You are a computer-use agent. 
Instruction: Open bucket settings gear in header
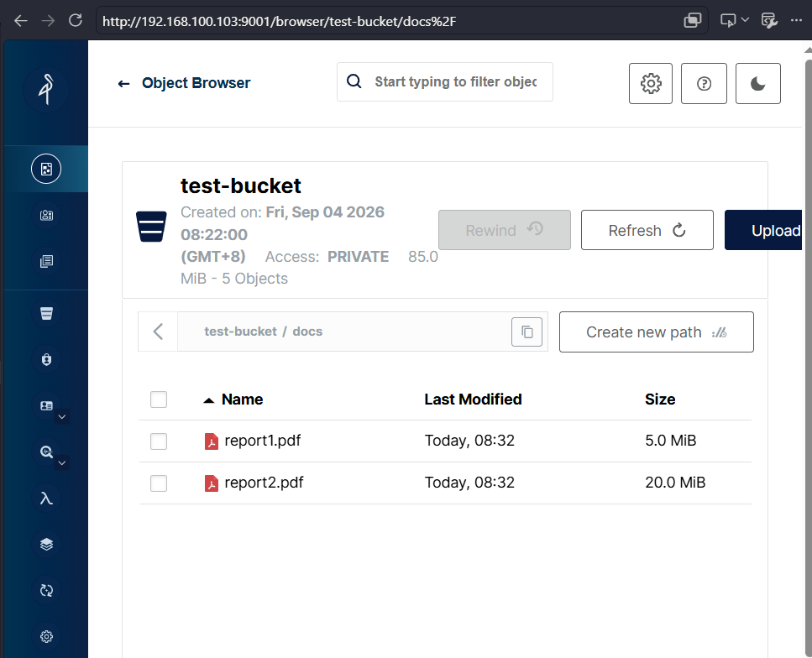click(651, 83)
